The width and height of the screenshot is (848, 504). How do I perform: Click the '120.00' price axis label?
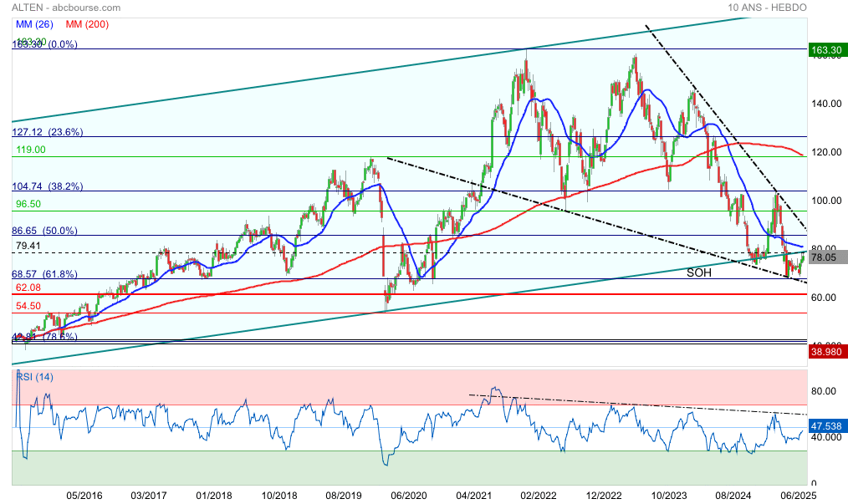point(825,152)
